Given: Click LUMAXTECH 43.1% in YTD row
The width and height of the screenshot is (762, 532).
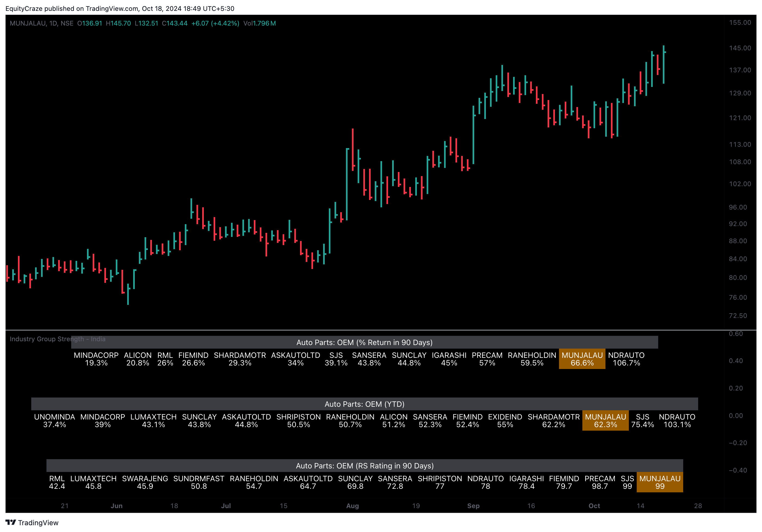Looking at the screenshot, I should coord(153,421).
